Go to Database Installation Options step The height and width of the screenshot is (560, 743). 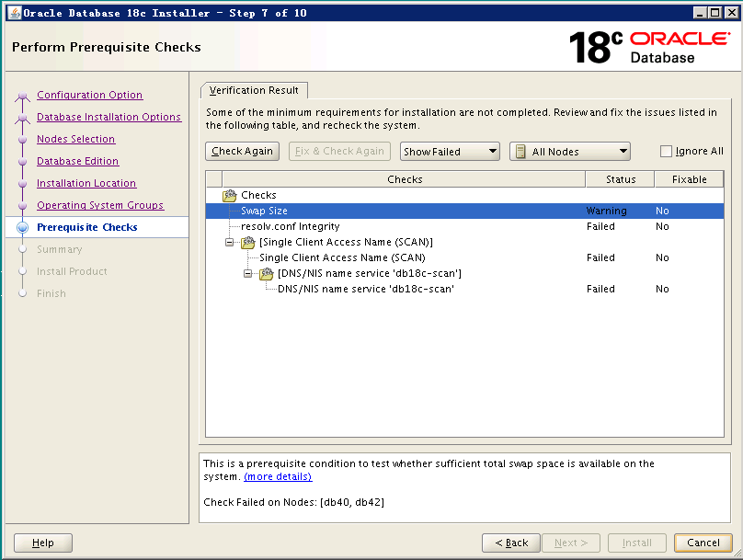(x=109, y=117)
